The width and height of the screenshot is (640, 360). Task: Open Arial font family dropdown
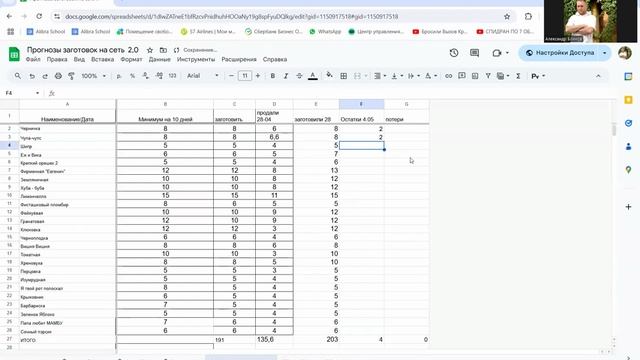203,76
